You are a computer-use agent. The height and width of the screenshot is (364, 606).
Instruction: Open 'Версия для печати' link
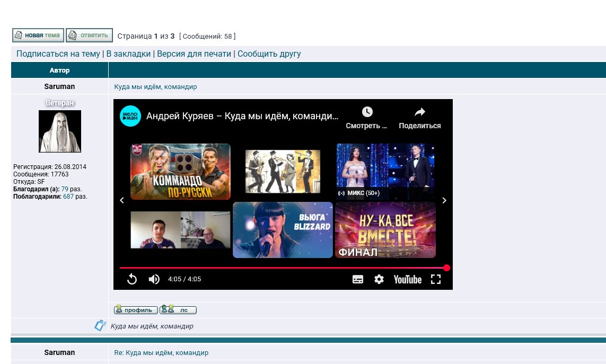[194, 54]
